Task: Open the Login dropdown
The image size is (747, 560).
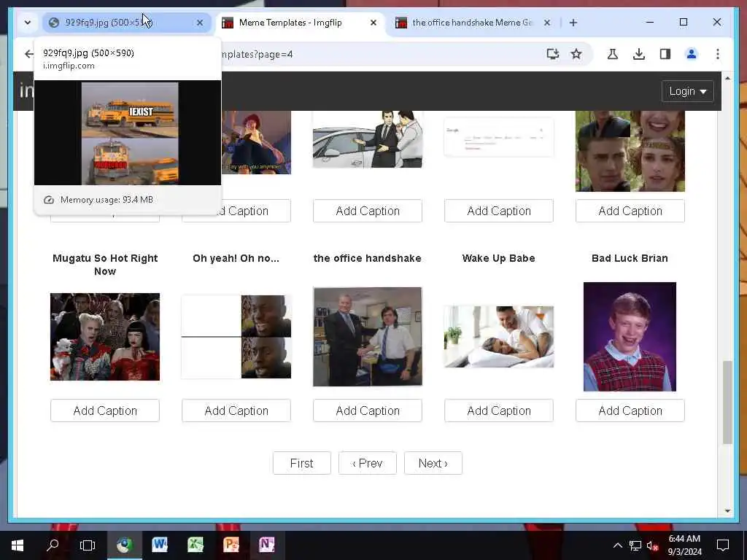Action: [687, 91]
